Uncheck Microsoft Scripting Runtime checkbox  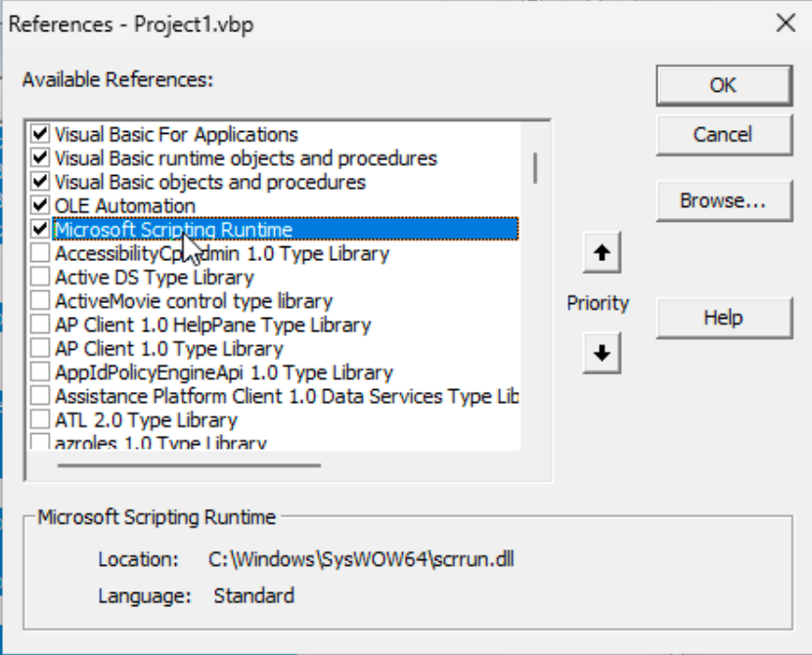coord(40,230)
